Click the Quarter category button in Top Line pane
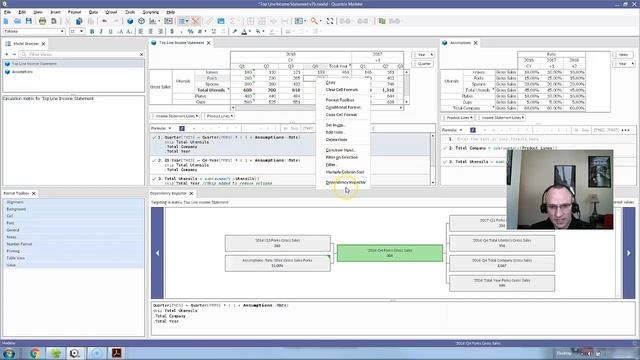Viewport: 640px width, 360px height. pyautogui.click(x=423, y=64)
